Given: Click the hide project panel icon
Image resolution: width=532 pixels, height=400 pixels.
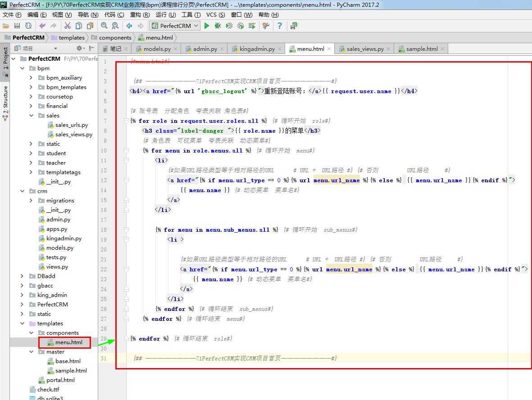Looking at the screenshot, I should click(x=91, y=49).
